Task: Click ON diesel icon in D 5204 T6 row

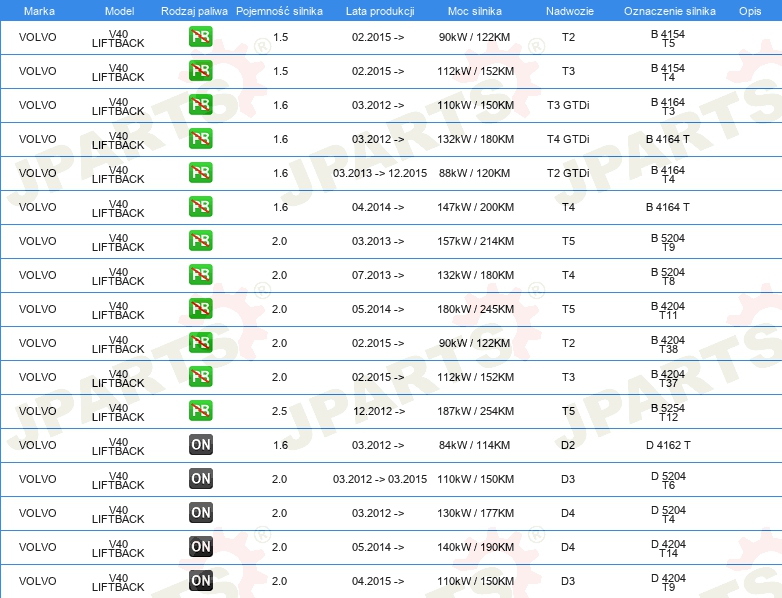Action: pos(201,478)
